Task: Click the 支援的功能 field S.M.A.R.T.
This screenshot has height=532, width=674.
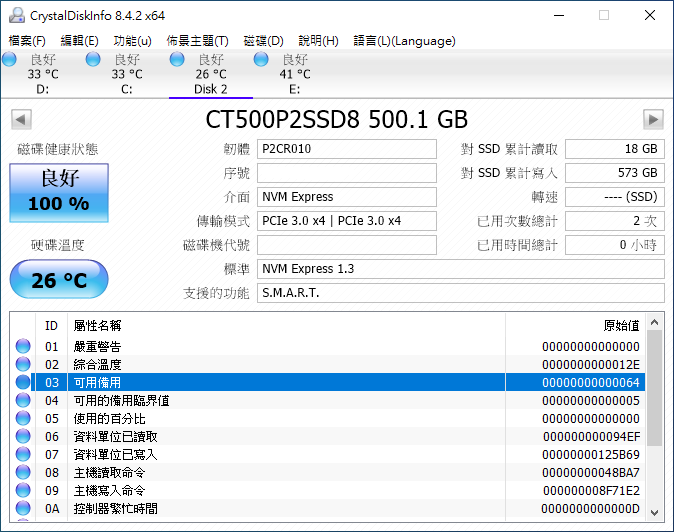Action: click(461, 293)
